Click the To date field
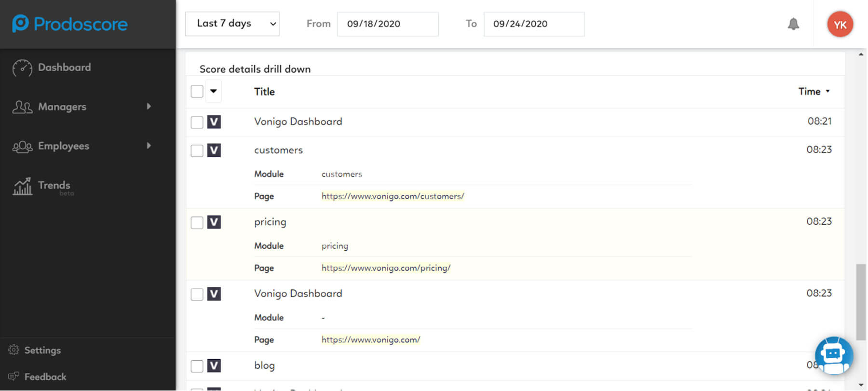Image resolution: width=868 pixels, height=391 pixels. 534,24
